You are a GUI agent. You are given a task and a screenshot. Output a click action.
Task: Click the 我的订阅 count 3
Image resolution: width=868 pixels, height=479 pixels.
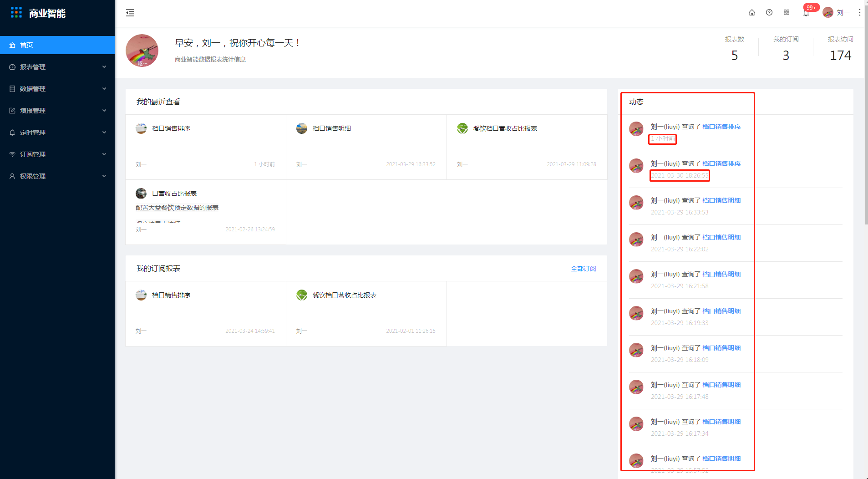786,56
